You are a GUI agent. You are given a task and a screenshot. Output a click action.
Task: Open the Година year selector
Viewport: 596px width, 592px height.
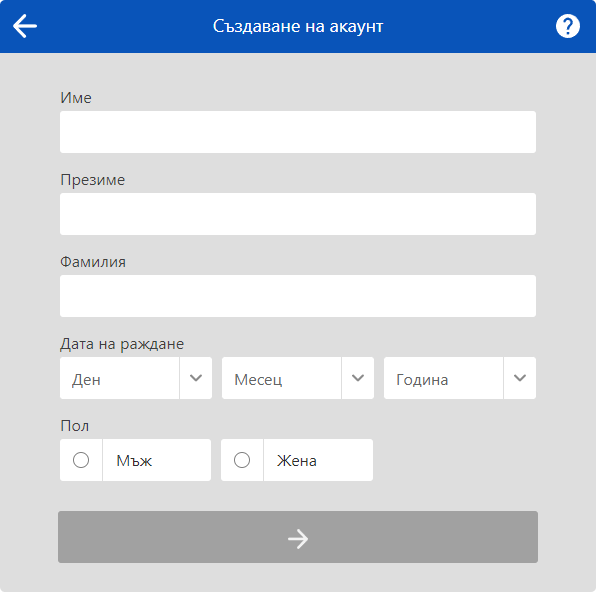[x=460, y=378]
